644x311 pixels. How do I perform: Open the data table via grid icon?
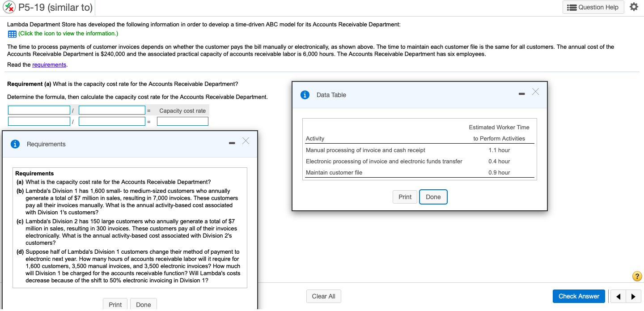pyautogui.click(x=12, y=34)
